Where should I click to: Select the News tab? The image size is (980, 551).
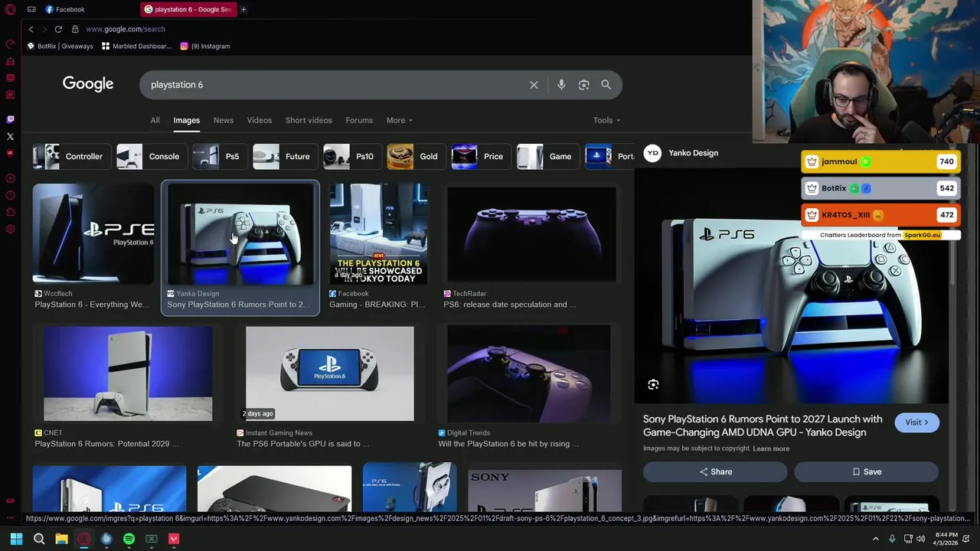click(224, 120)
